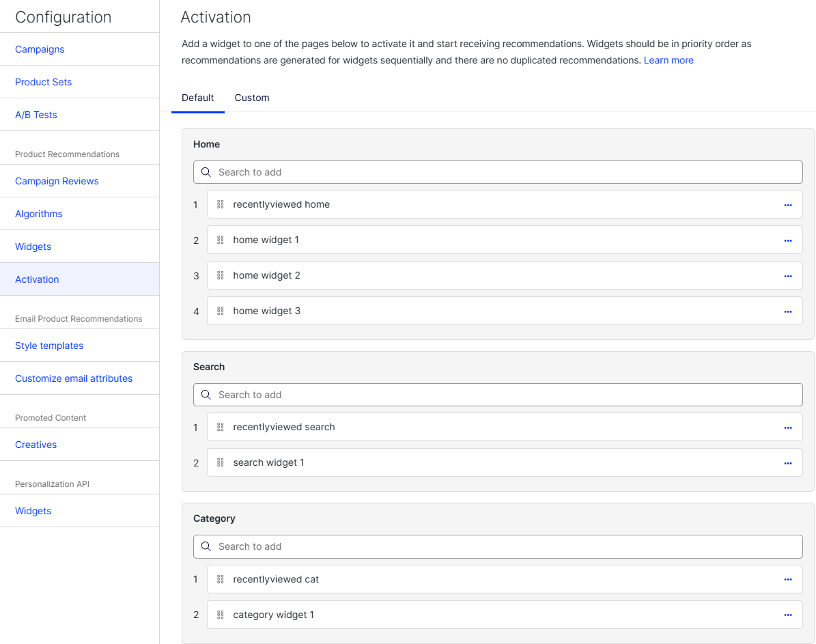Switch to the Custom tab
The width and height of the screenshot is (816, 644).
pyautogui.click(x=252, y=98)
